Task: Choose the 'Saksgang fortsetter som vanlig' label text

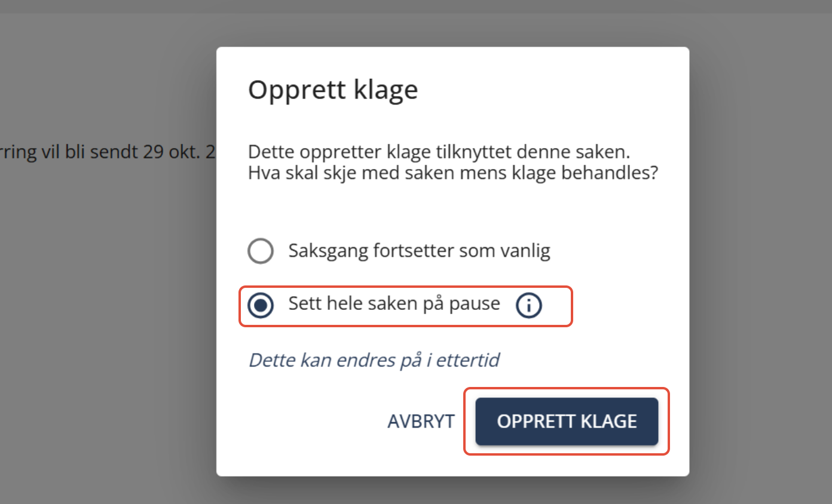Action: tap(419, 250)
